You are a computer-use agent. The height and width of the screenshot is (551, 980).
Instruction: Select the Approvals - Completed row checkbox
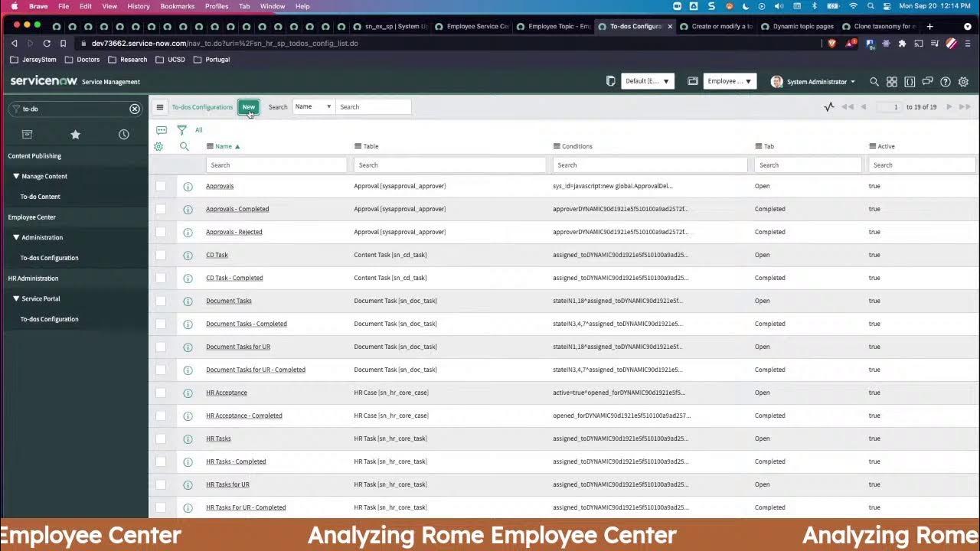pos(161,209)
